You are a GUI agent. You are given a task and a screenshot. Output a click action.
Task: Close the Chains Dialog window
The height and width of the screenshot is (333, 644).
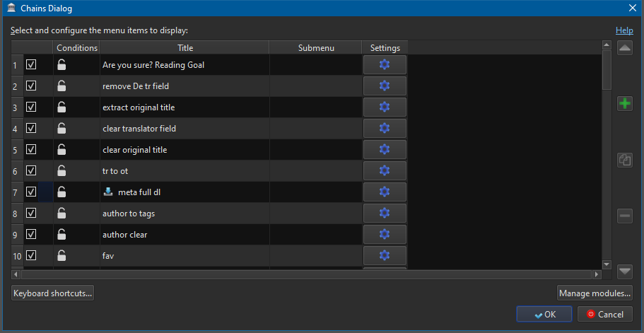pyautogui.click(x=633, y=8)
